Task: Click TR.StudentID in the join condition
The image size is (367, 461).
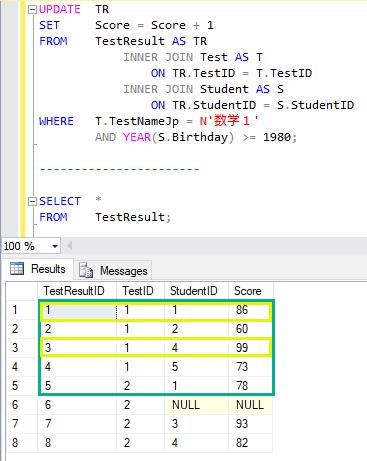Action: [214, 105]
